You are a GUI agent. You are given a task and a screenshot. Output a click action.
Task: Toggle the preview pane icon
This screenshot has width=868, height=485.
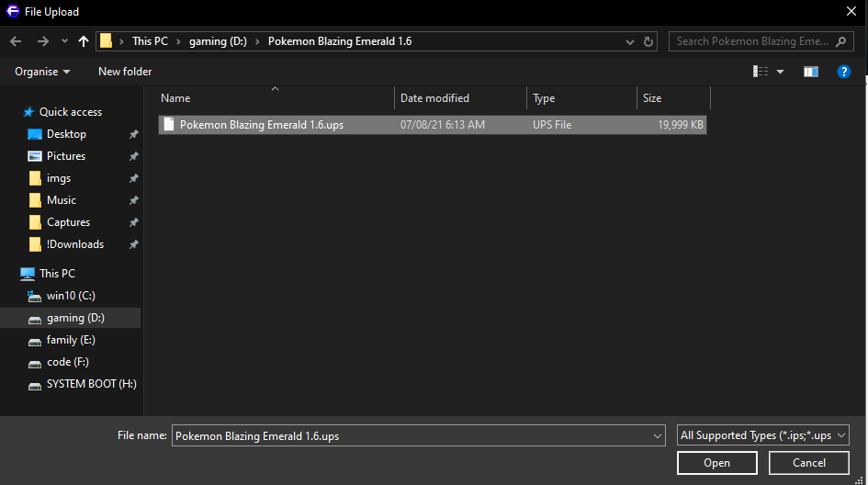pyautogui.click(x=810, y=72)
